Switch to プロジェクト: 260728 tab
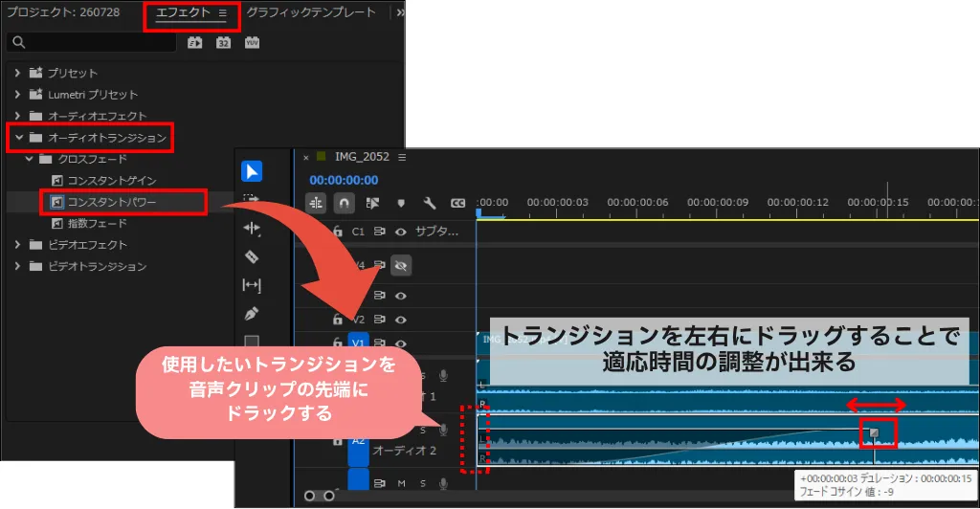Screen dimensions: 980x509 tap(63, 12)
